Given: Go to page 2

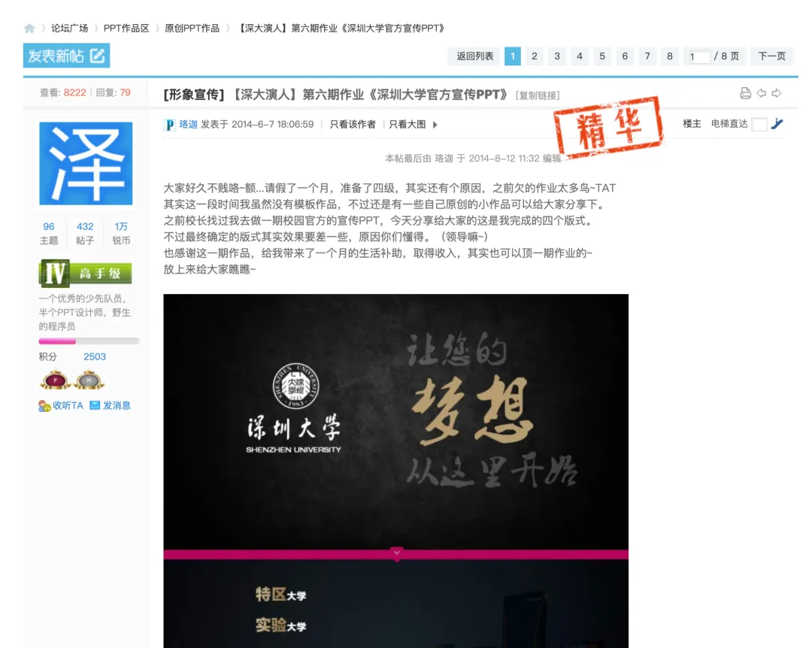Looking at the screenshot, I should (535, 56).
